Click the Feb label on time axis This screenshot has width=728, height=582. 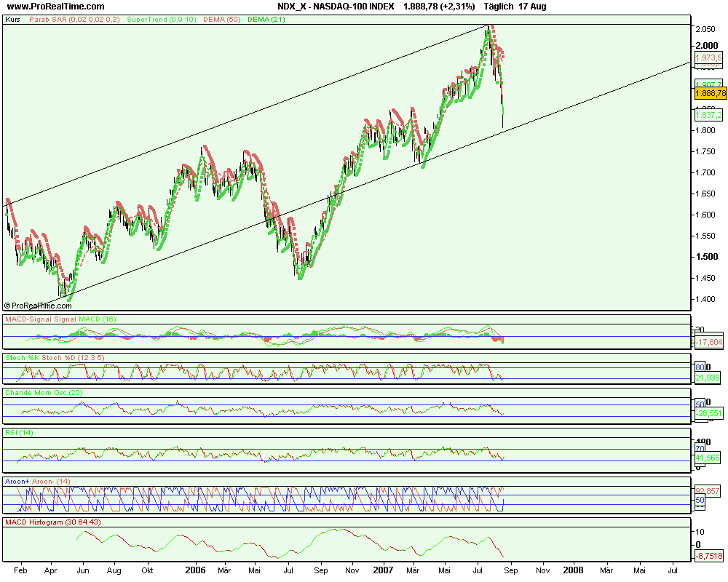click(x=20, y=570)
